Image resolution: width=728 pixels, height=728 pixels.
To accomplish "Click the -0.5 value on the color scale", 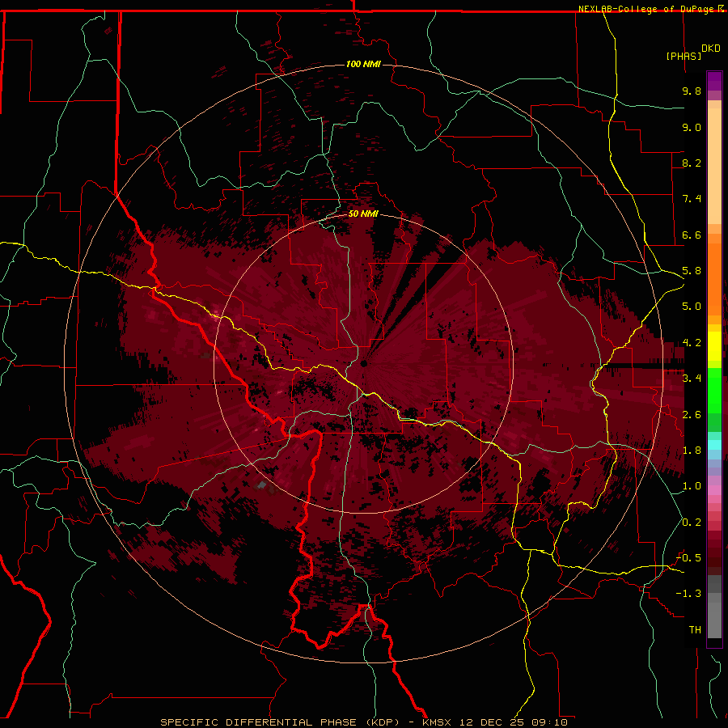I will pyautogui.click(x=688, y=558).
